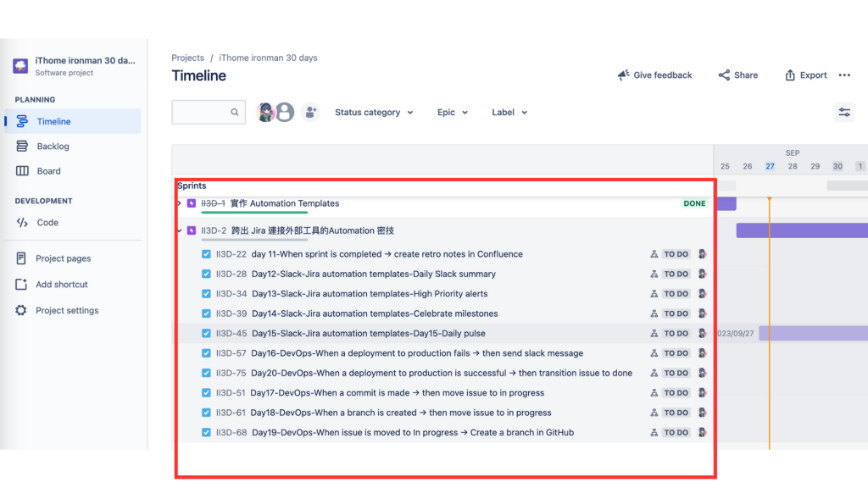This screenshot has height=488, width=868.
Task: Click the II3D-2 purple timeline bar
Action: pyautogui.click(x=802, y=230)
